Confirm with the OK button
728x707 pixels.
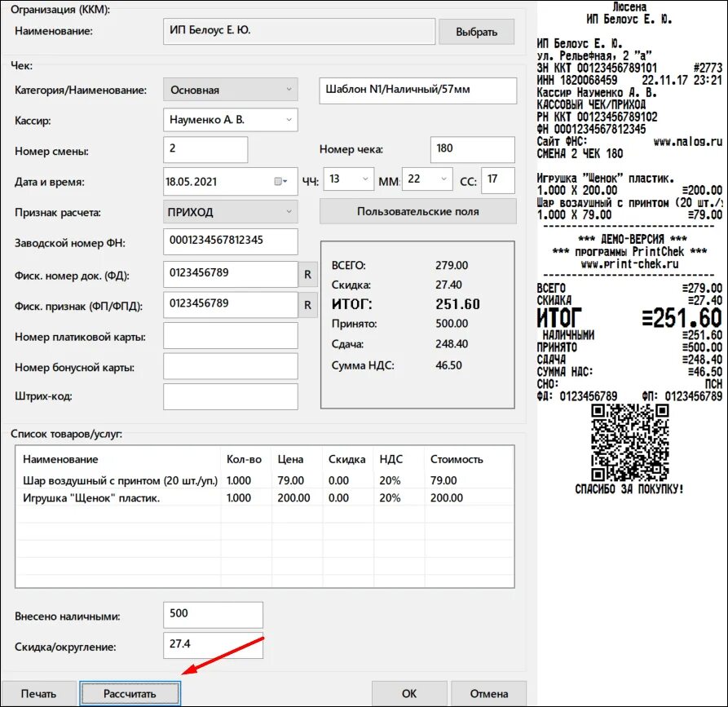(409, 693)
